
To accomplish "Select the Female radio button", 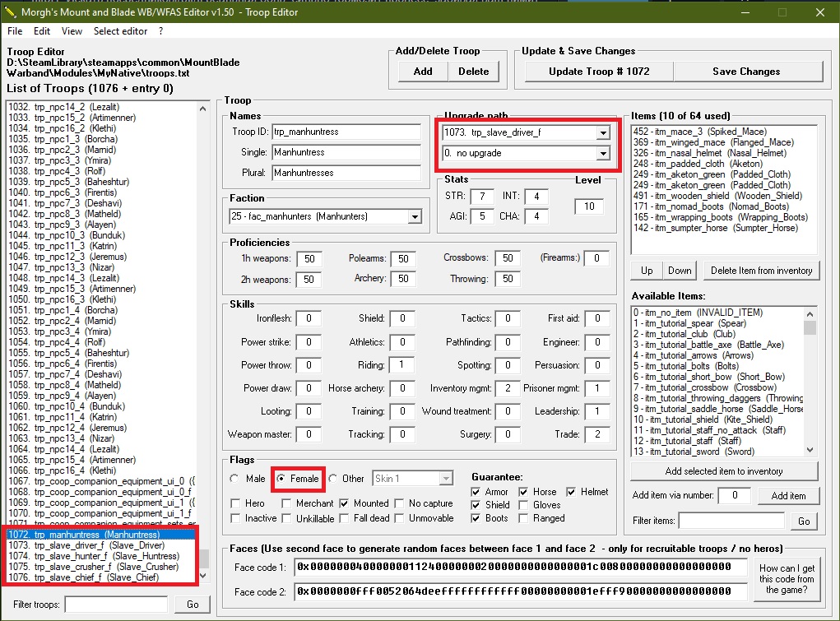I will [281, 479].
